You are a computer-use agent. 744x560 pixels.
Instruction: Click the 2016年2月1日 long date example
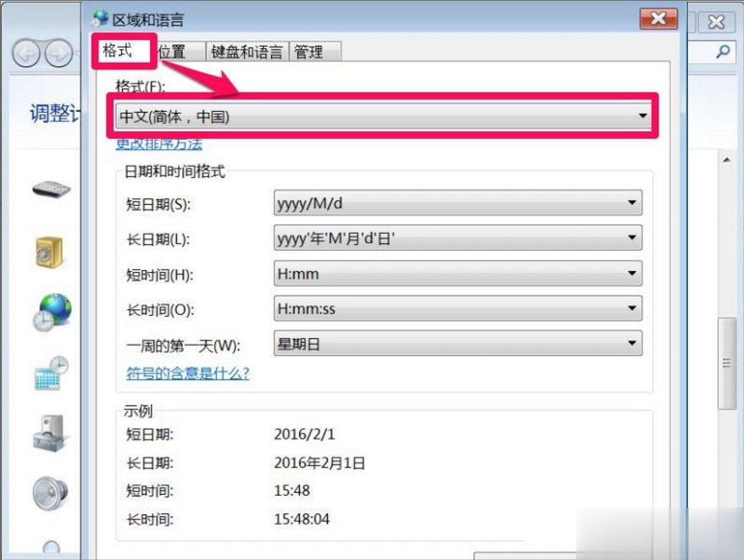tap(319, 463)
